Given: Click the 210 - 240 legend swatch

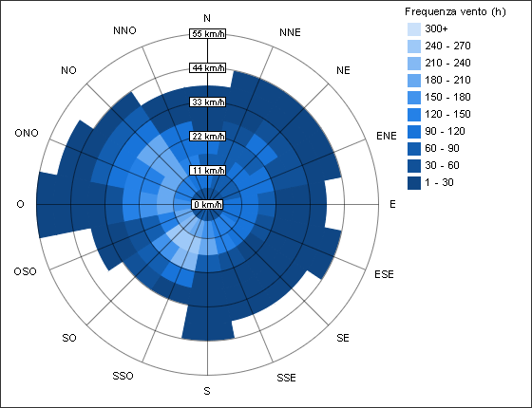Looking at the screenshot, I should click(414, 64).
